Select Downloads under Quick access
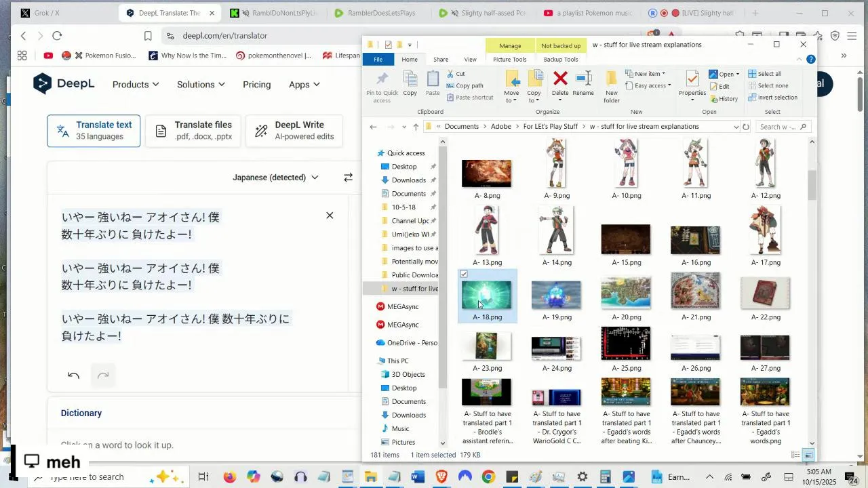The width and height of the screenshot is (868, 488). point(408,180)
